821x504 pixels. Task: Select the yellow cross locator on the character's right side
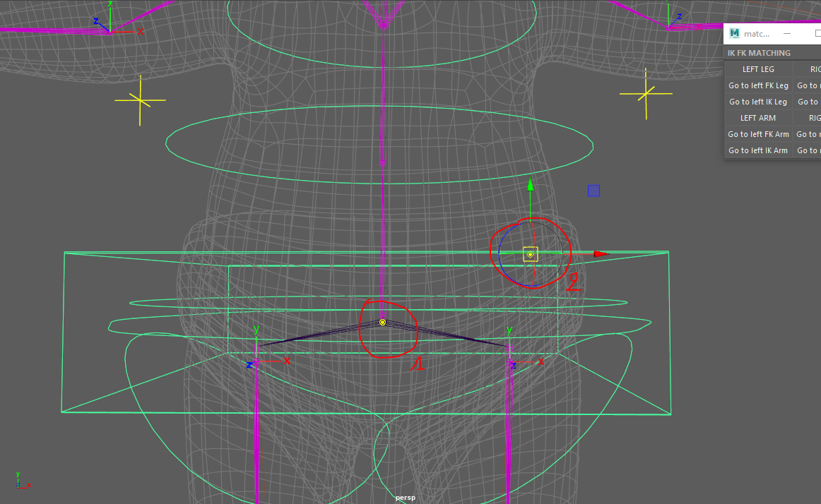(140, 100)
